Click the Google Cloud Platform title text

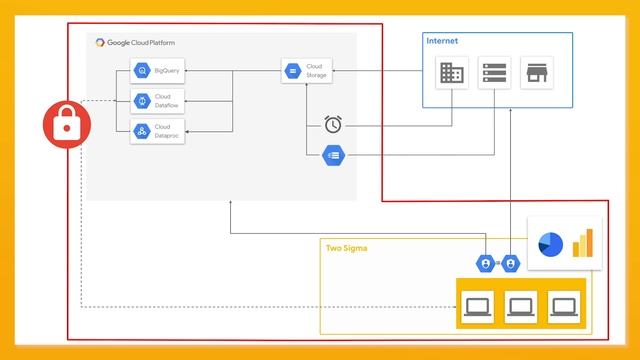[x=141, y=42]
